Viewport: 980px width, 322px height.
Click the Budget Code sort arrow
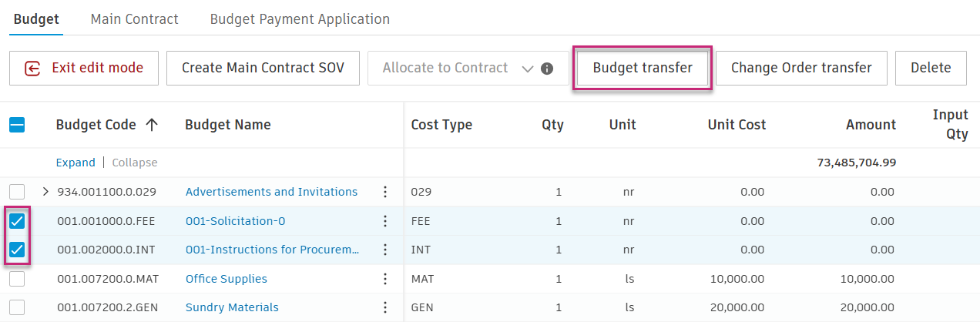(x=152, y=125)
